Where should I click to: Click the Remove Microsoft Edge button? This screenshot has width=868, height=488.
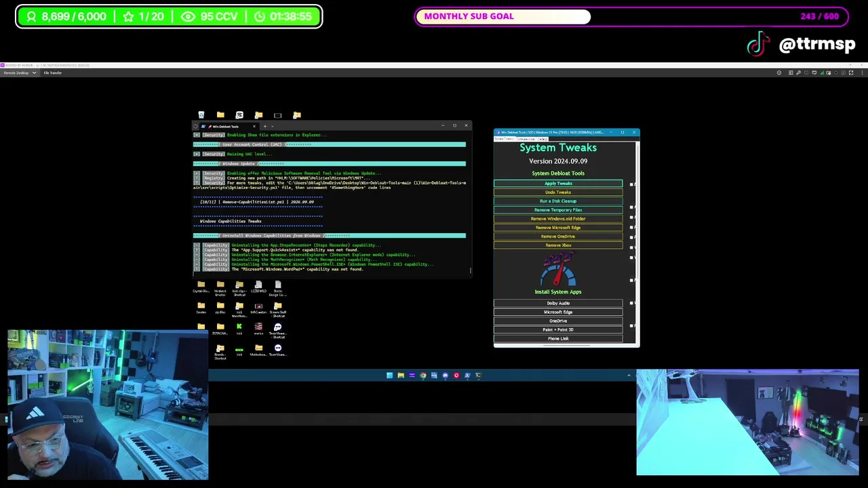[558, 228]
